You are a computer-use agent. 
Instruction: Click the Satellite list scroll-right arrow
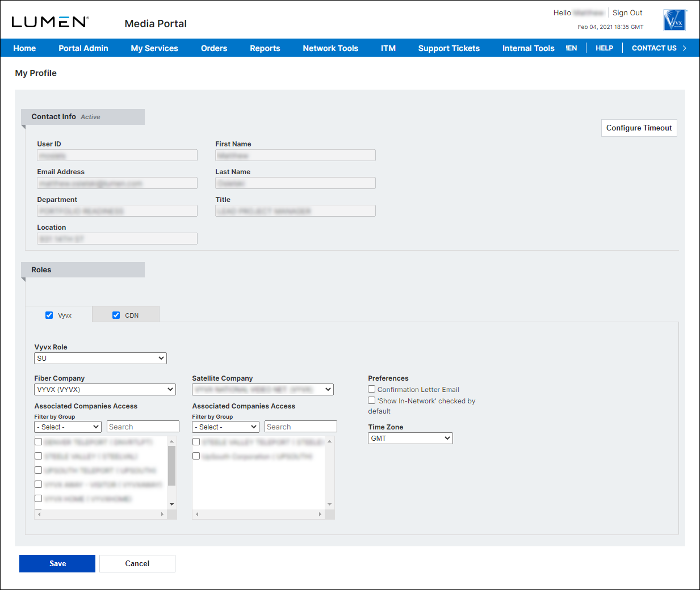point(320,515)
